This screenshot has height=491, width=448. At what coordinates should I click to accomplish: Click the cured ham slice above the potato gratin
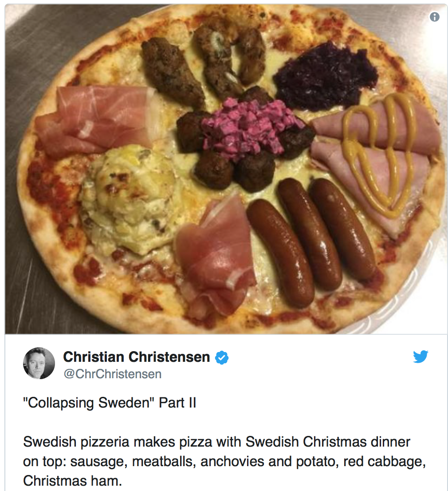[x=97, y=121]
